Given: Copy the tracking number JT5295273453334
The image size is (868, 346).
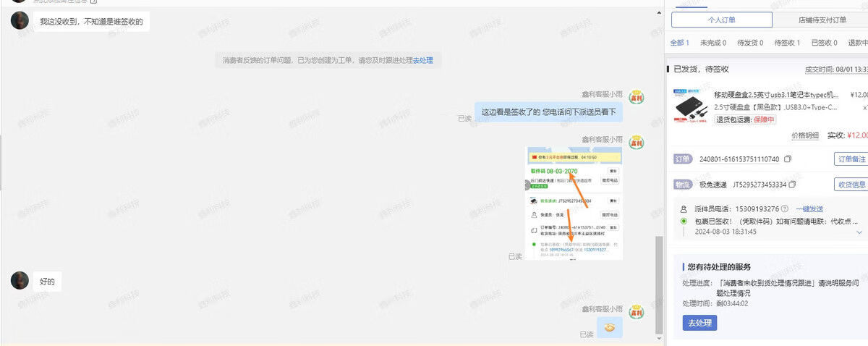Looking at the screenshot, I should (x=793, y=185).
